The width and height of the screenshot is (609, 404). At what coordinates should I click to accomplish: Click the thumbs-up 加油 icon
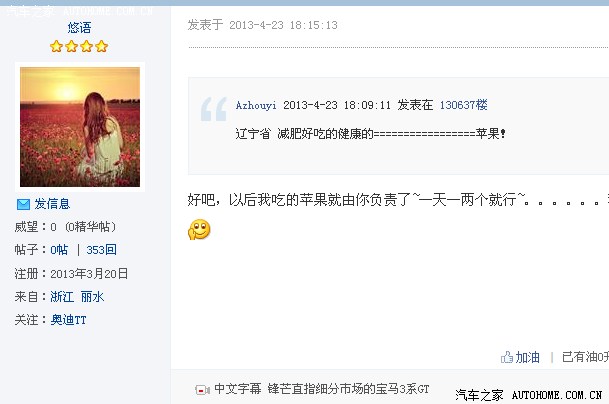pos(507,357)
